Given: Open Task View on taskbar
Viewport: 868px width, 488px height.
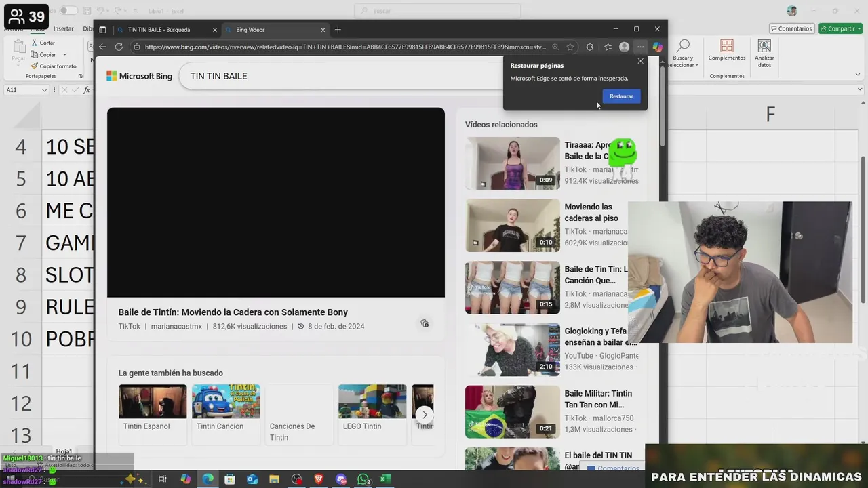Looking at the screenshot, I should 163,479.
